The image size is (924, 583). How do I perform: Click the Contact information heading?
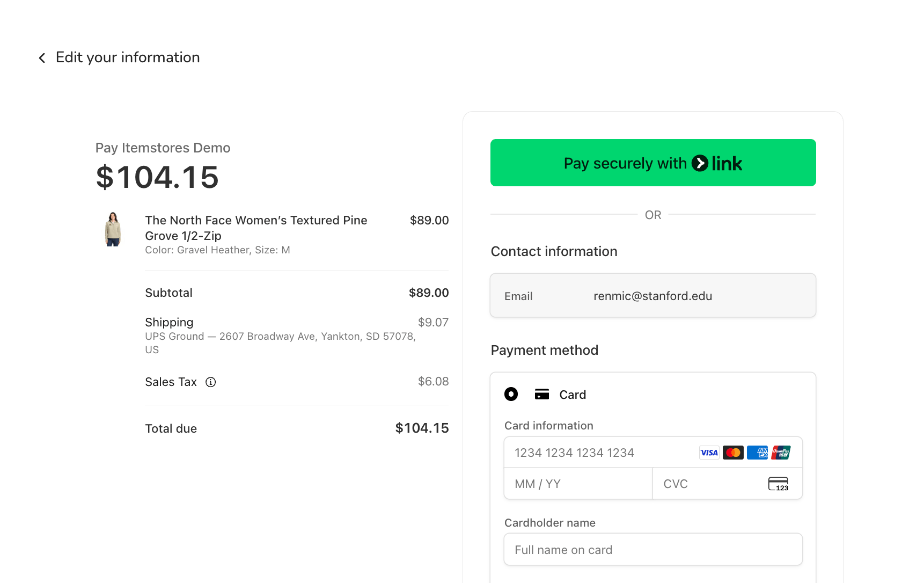point(554,251)
